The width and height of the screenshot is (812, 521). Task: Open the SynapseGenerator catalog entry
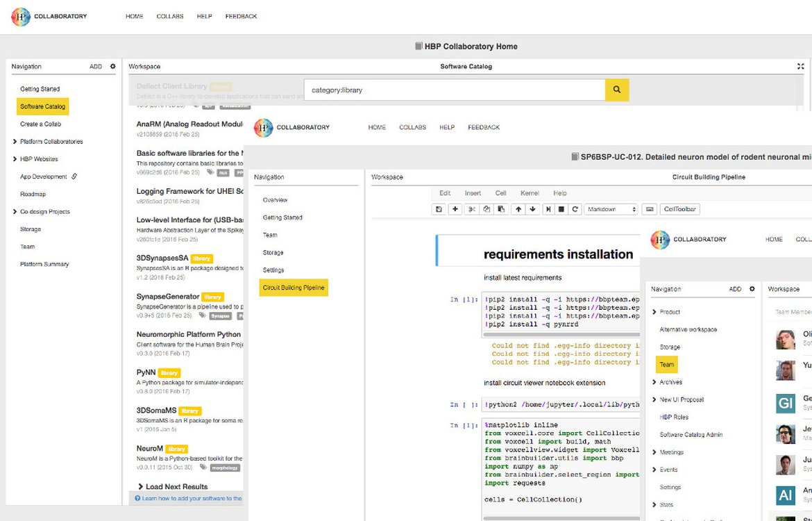pyautogui.click(x=168, y=297)
